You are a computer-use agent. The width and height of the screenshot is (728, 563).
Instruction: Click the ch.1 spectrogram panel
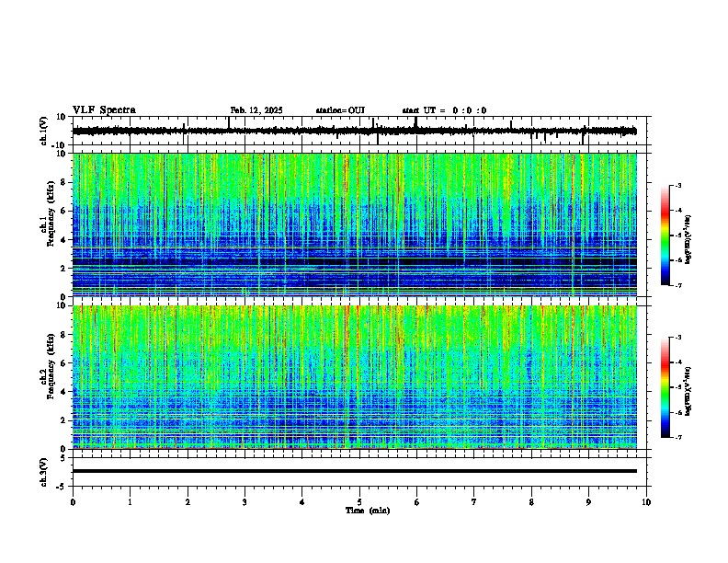[x=355, y=224]
